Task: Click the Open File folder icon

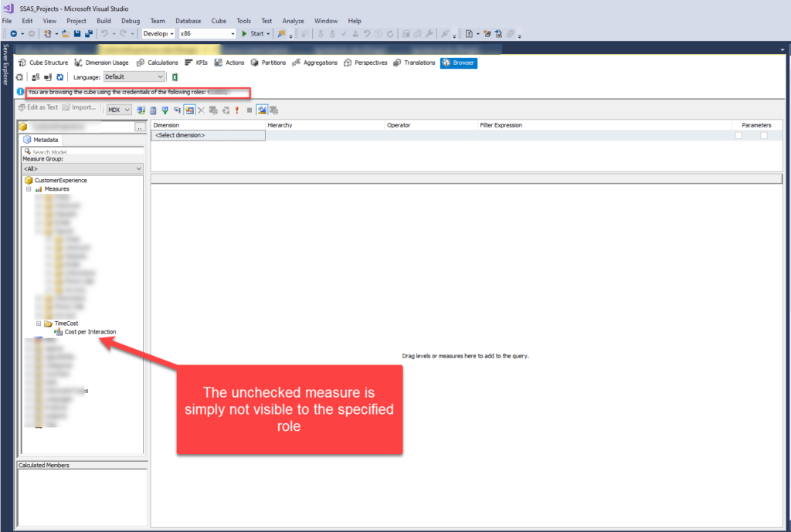Action: point(66,34)
